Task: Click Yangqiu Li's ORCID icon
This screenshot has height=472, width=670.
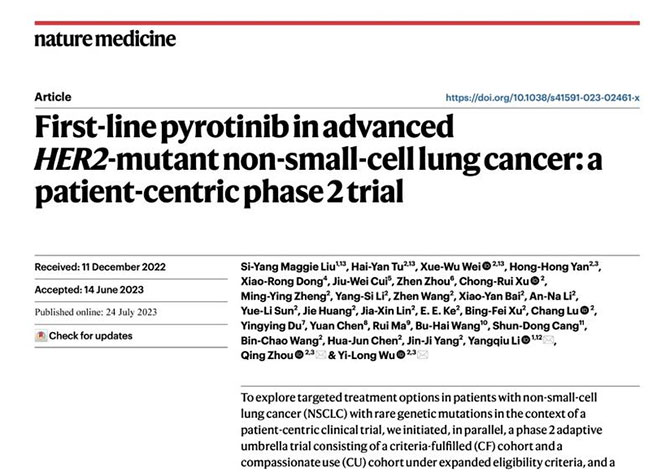Action: (x=526, y=340)
